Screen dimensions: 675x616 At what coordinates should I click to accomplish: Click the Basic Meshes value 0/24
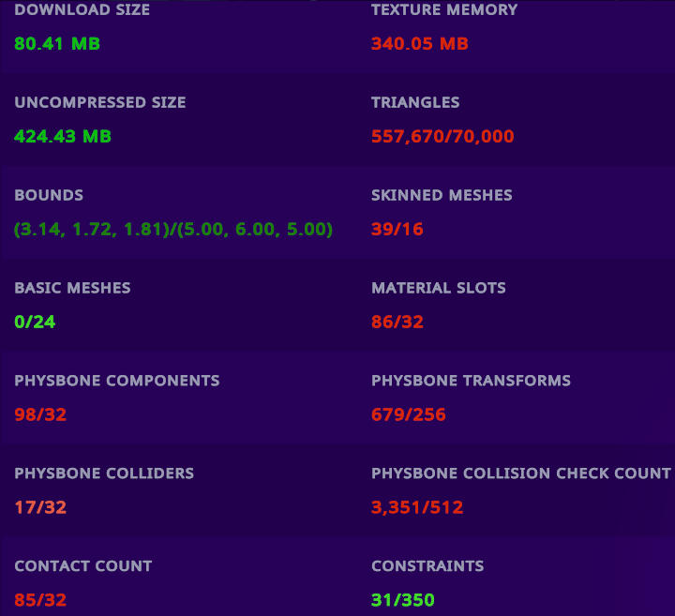35,323
